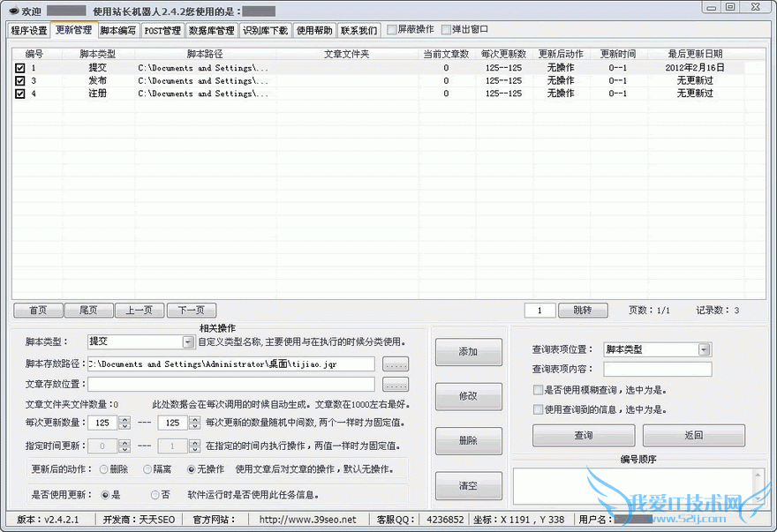Open the 使用帮助 tab

click(314, 29)
